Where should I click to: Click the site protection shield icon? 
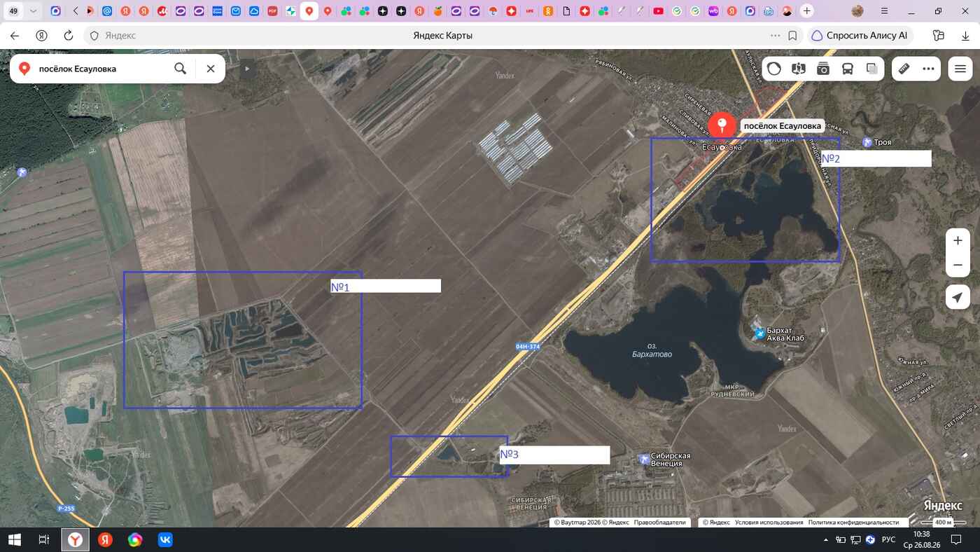coord(94,36)
